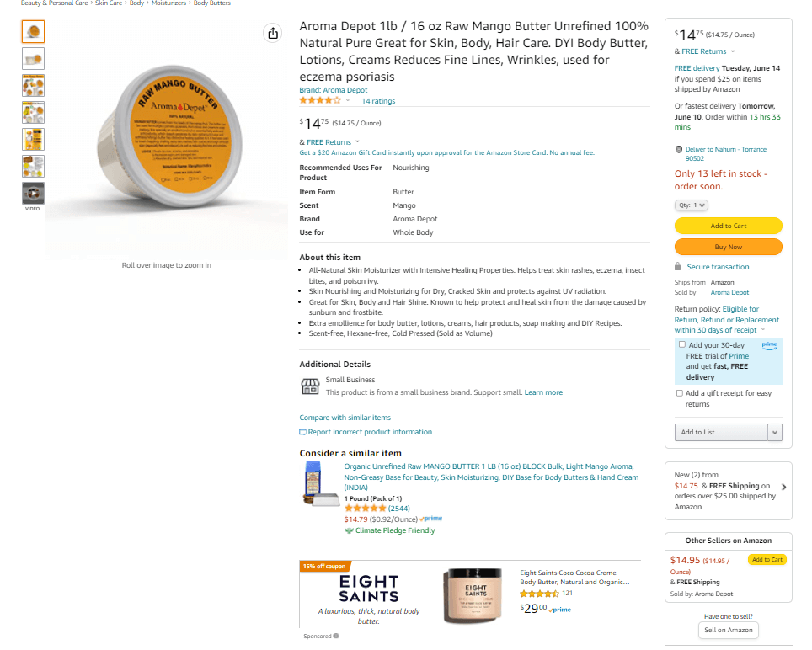Image resolution: width=812 pixels, height=650 pixels.
Task: Open the Add to List dropdown arrow
Action: [x=776, y=432]
